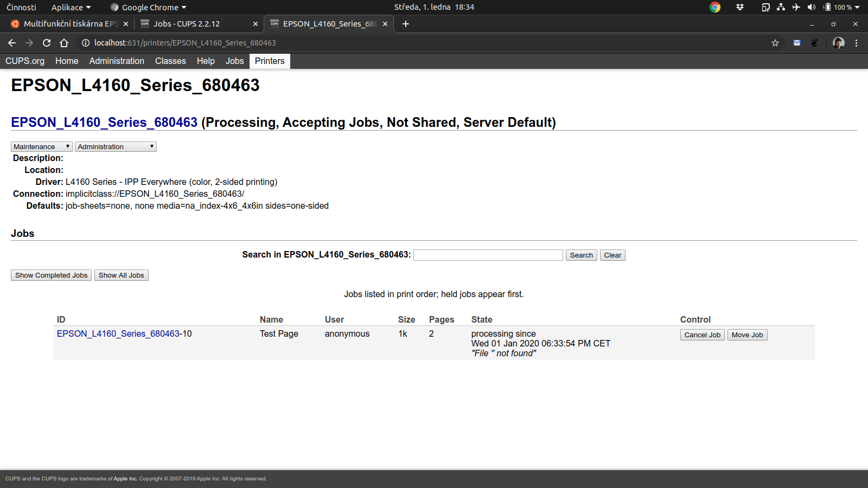Open a new browser tab
This screenshot has height=488, width=868.
406,24
